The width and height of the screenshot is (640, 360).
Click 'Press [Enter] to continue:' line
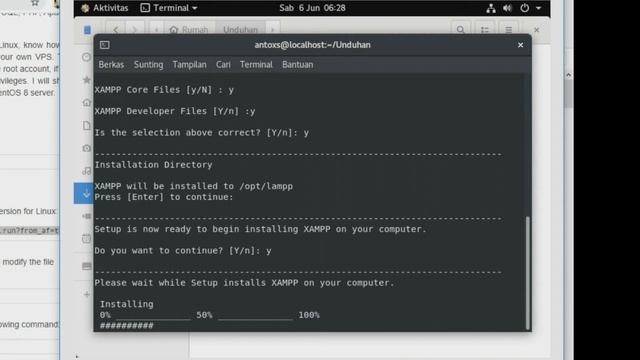click(x=164, y=197)
